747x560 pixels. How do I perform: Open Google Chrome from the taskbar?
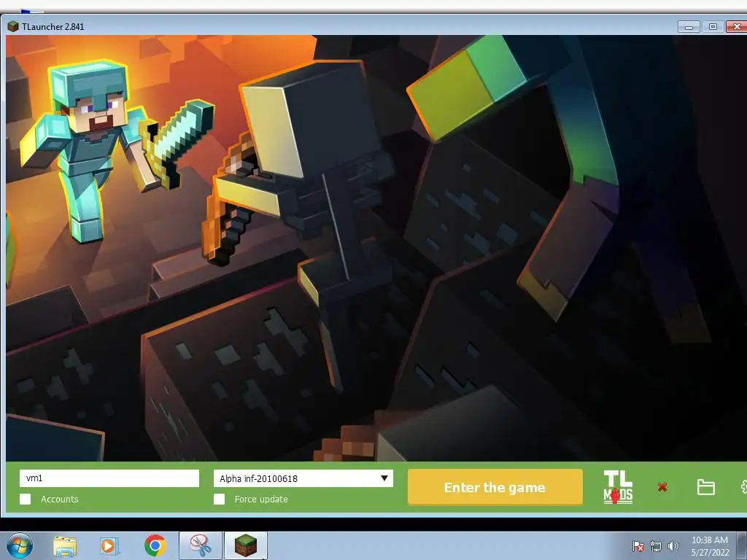[155, 546]
